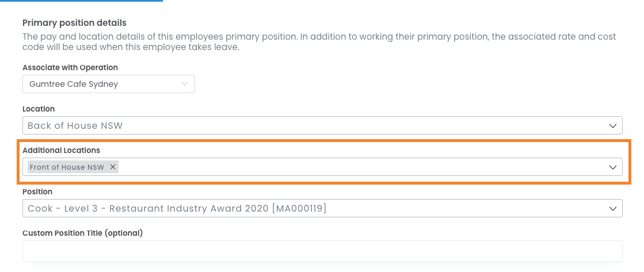Click the chevron on Back of House NSW field
The image size is (644, 272).
coord(613,125)
